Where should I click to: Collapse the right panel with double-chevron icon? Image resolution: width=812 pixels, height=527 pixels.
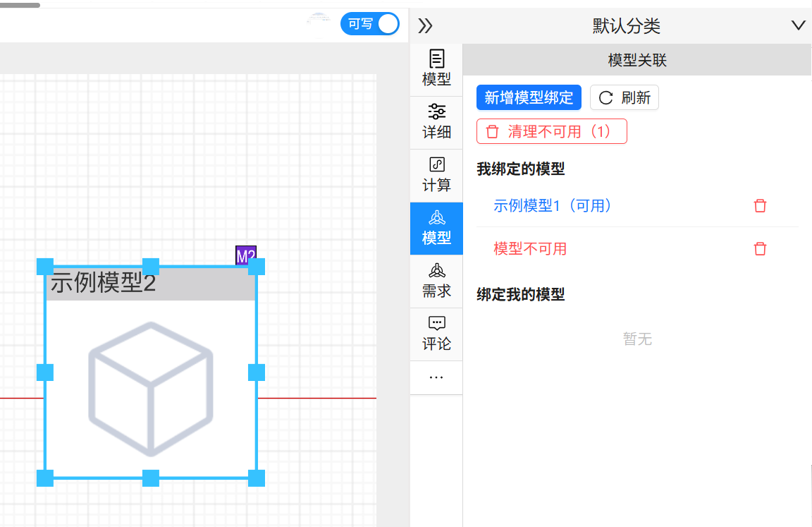tap(425, 26)
